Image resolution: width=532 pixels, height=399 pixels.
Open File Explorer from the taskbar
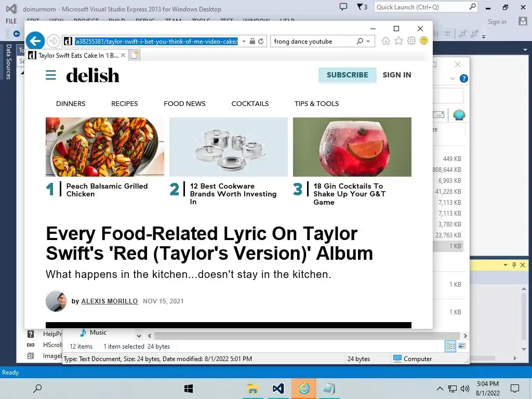[x=252, y=389]
